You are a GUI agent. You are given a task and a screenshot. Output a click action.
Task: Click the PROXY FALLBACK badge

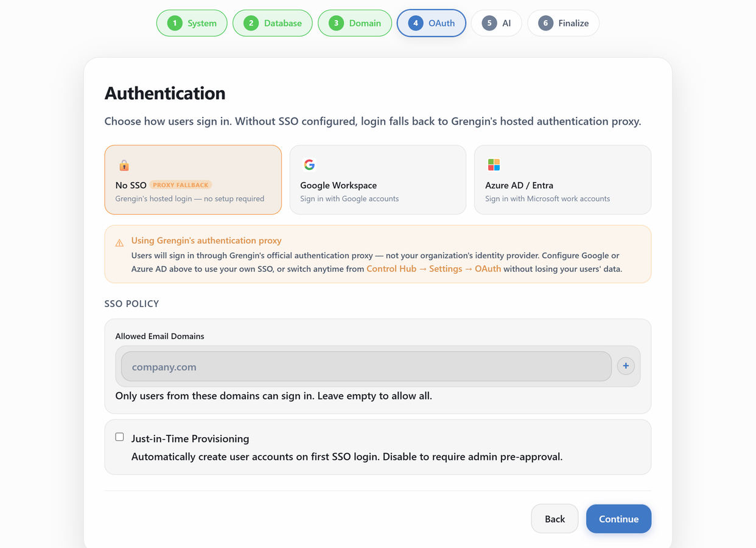point(181,184)
